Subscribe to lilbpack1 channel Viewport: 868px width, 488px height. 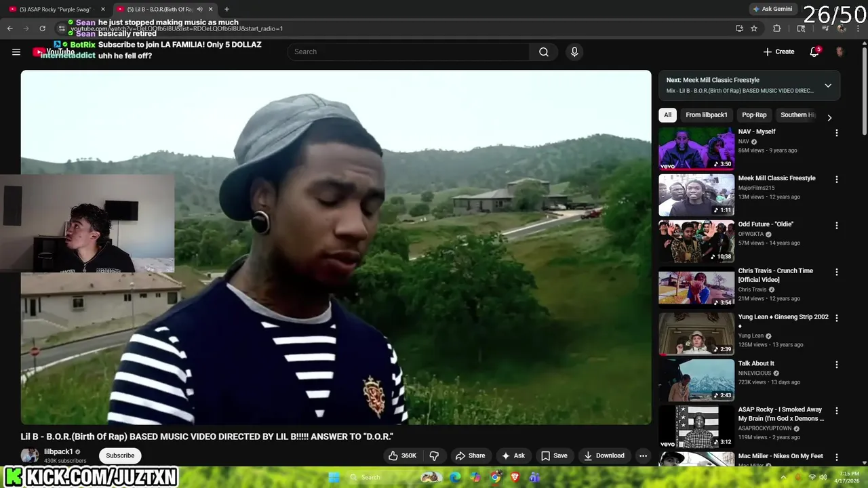tap(120, 455)
